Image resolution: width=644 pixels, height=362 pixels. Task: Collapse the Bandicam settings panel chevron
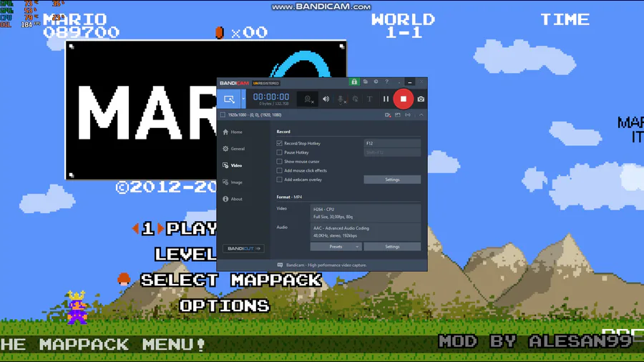pyautogui.click(x=421, y=115)
